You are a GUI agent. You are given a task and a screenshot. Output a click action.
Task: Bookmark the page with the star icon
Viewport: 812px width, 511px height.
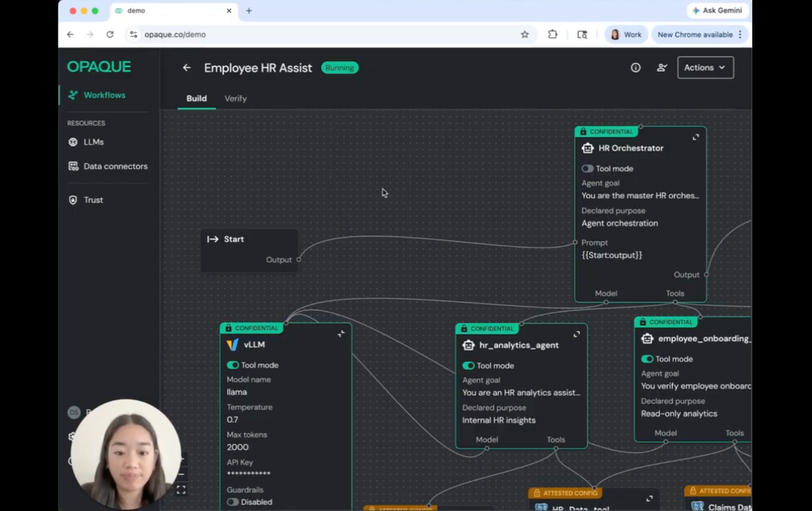click(525, 35)
